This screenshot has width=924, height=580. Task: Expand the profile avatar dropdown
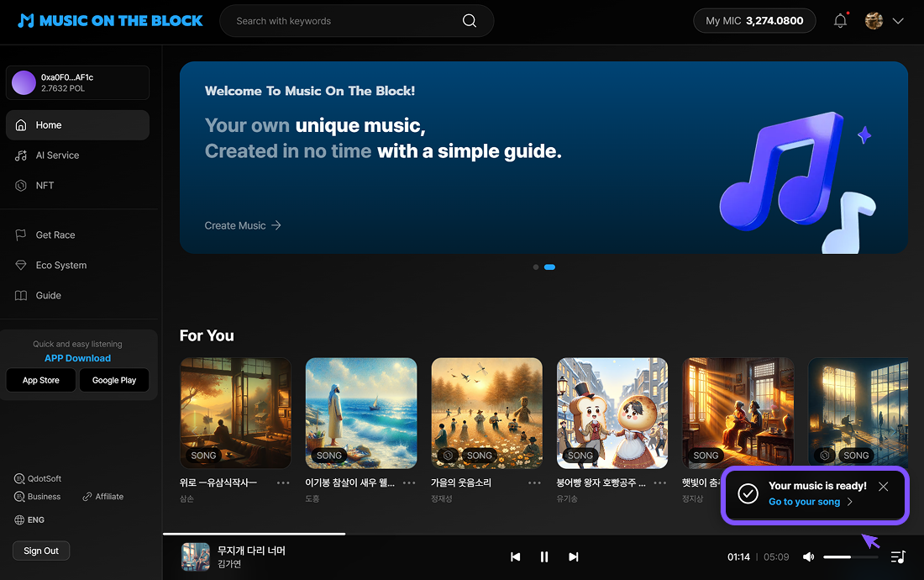tap(897, 21)
